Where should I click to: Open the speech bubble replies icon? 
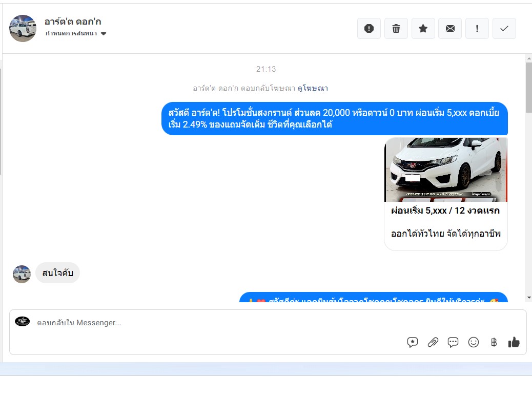[x=453, y=342]
